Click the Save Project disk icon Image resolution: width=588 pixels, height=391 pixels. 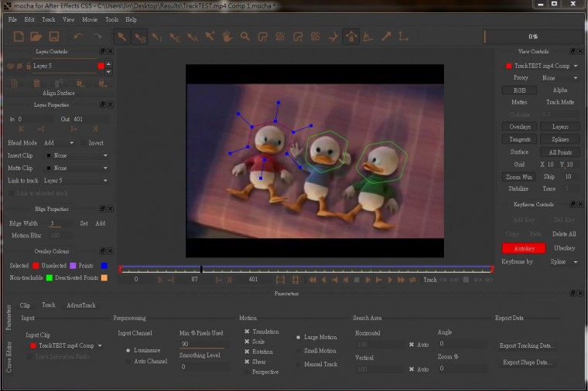coord(54,36)
